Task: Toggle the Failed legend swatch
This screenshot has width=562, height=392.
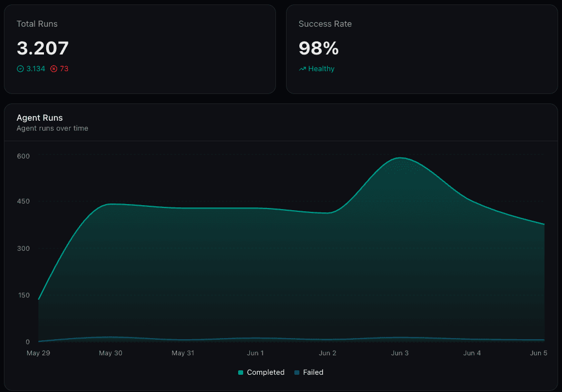Action: (x=297, y=373)
